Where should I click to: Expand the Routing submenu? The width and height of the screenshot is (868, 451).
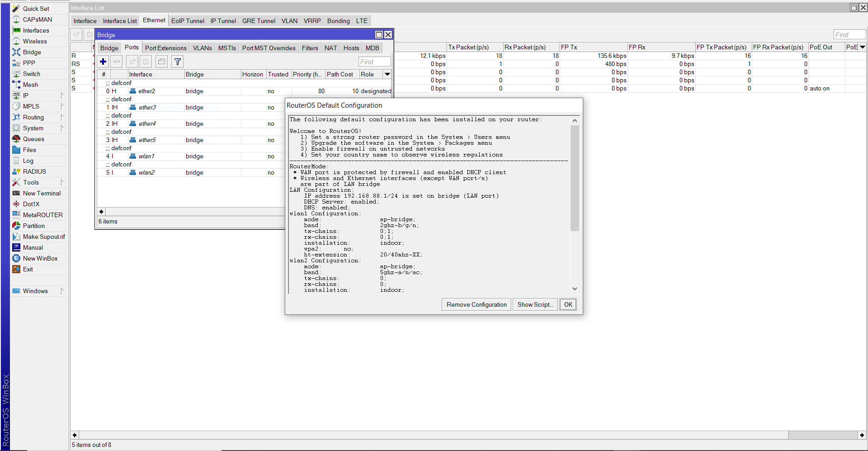coord(62,117)
